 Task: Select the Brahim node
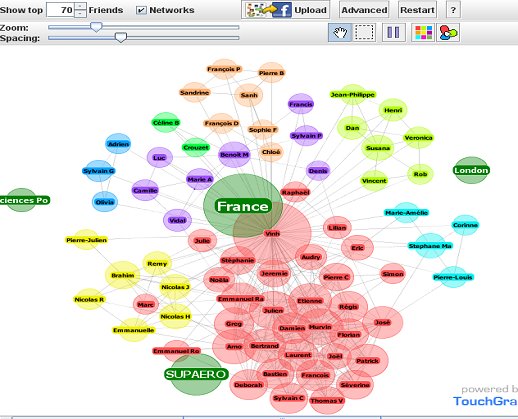point(123,275)
